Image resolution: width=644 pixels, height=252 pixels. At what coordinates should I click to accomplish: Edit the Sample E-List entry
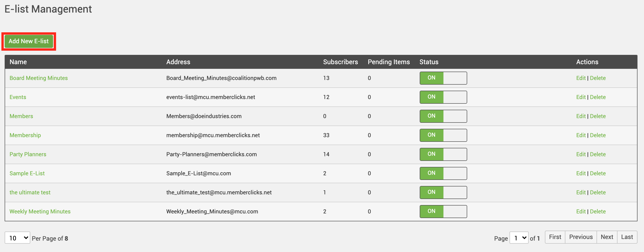pos(581,173)
